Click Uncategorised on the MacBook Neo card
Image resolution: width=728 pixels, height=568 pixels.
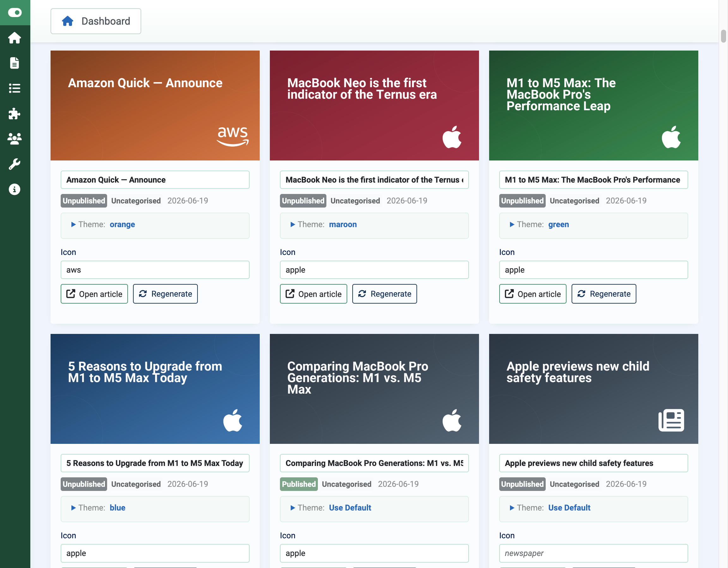coord(355,201)
